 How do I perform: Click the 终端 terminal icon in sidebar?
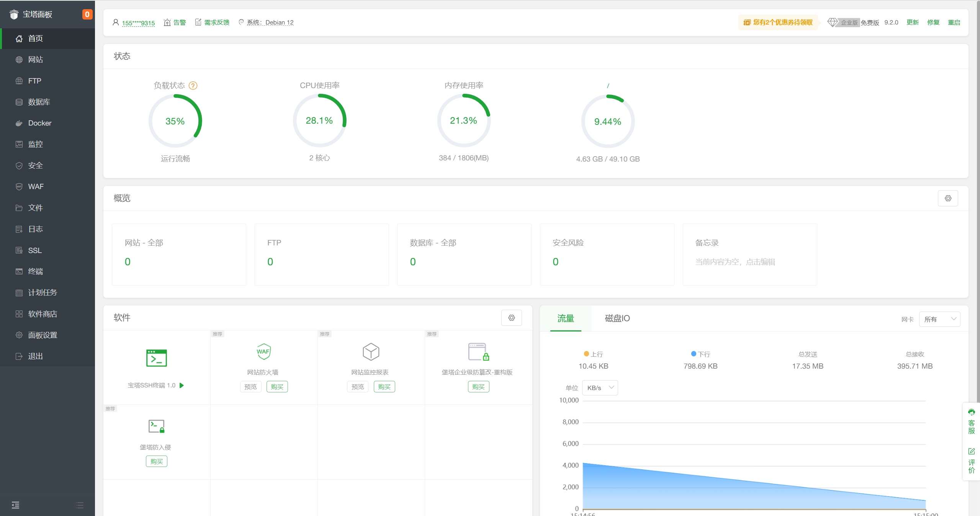[x=19, y=271]
